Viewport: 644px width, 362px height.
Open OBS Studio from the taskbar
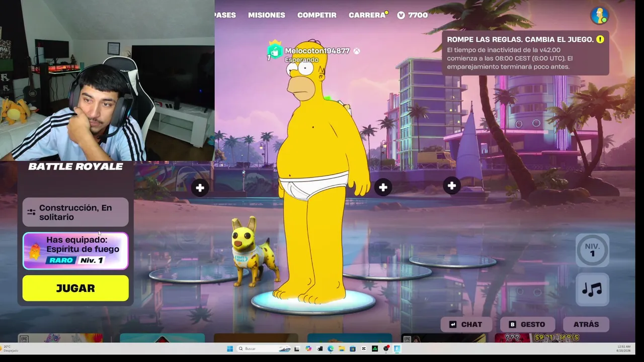(x=386, y=348)
